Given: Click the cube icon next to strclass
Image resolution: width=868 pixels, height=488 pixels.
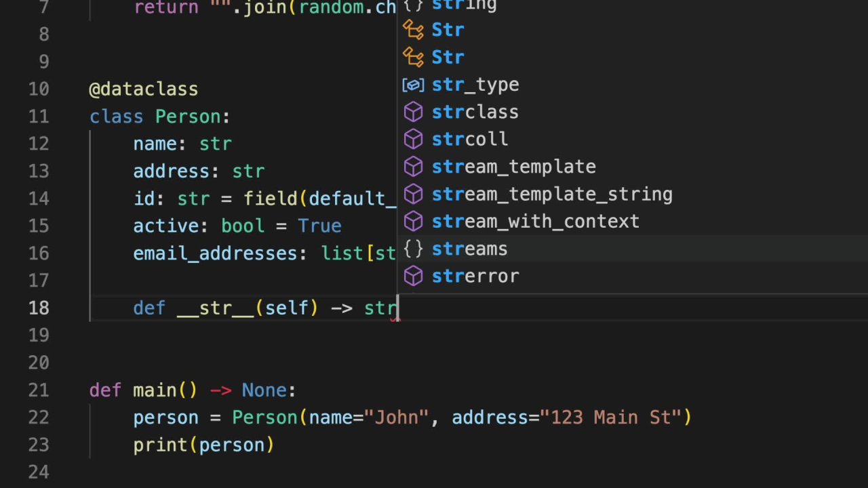Looking at the screenshot, I should click(413, 112).
